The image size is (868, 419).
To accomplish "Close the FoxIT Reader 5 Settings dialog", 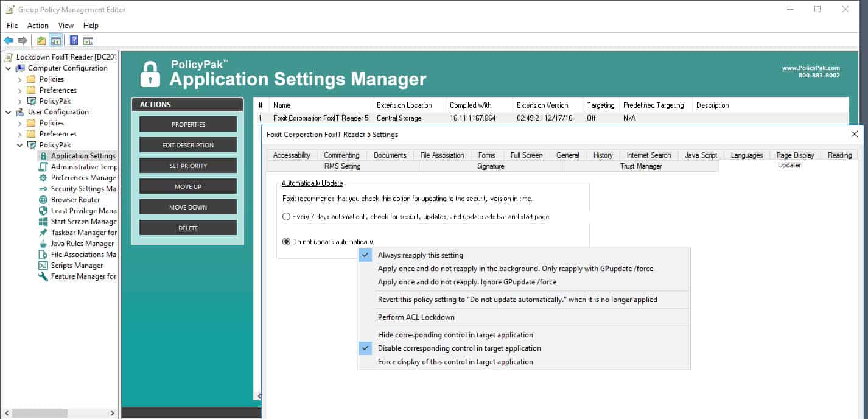I will point(855,134).
